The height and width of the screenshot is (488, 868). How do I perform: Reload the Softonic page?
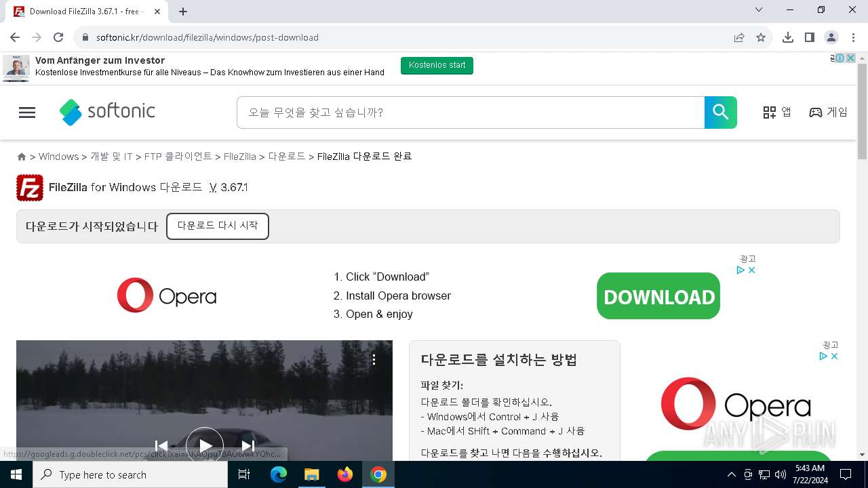(x=58, y=37)
